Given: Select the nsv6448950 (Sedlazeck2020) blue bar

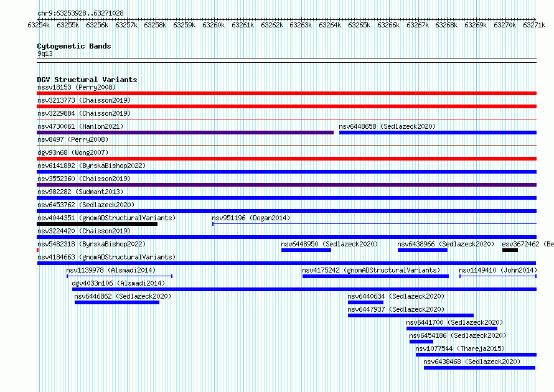Looking at the screenshot, I should tap(306, 250).
